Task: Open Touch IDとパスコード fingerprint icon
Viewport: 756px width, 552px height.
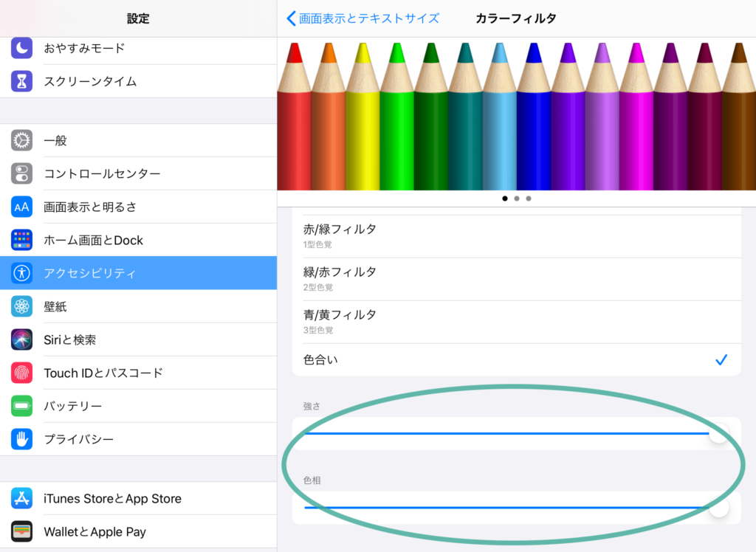Action: (x=22, y=373)
